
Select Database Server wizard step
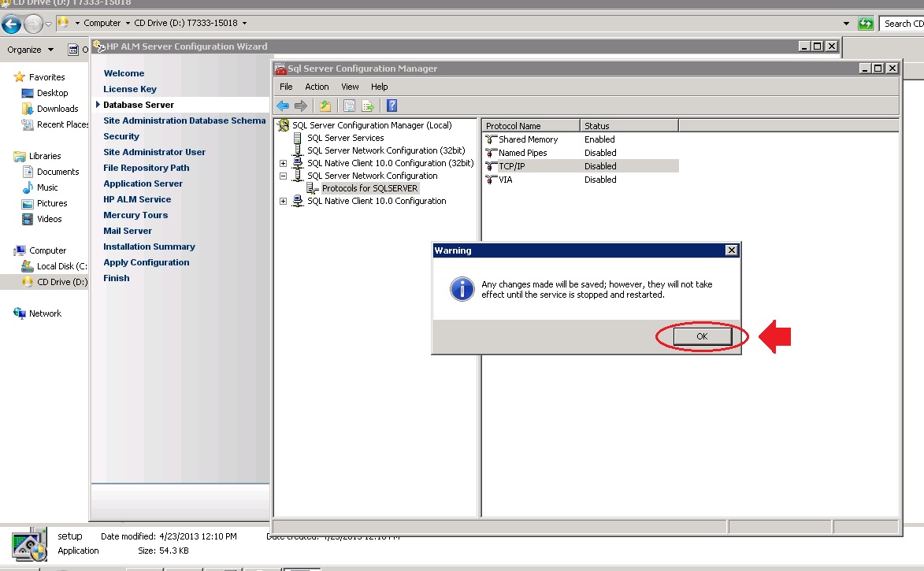[x=139, y=105]
